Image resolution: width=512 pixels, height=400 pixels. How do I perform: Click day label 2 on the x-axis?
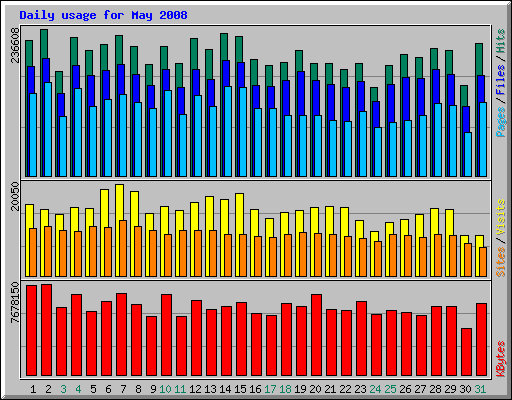coord(48,389)
